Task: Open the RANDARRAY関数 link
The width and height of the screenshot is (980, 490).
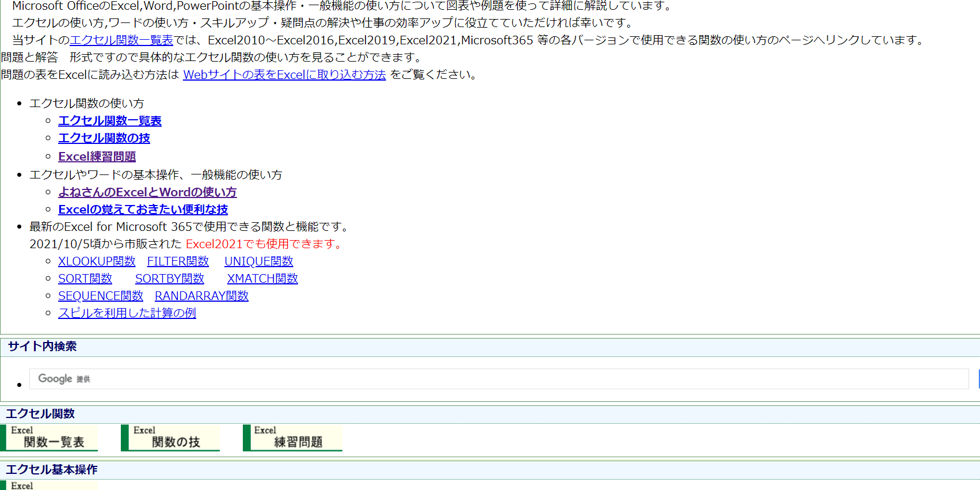Action: (201, 296)
